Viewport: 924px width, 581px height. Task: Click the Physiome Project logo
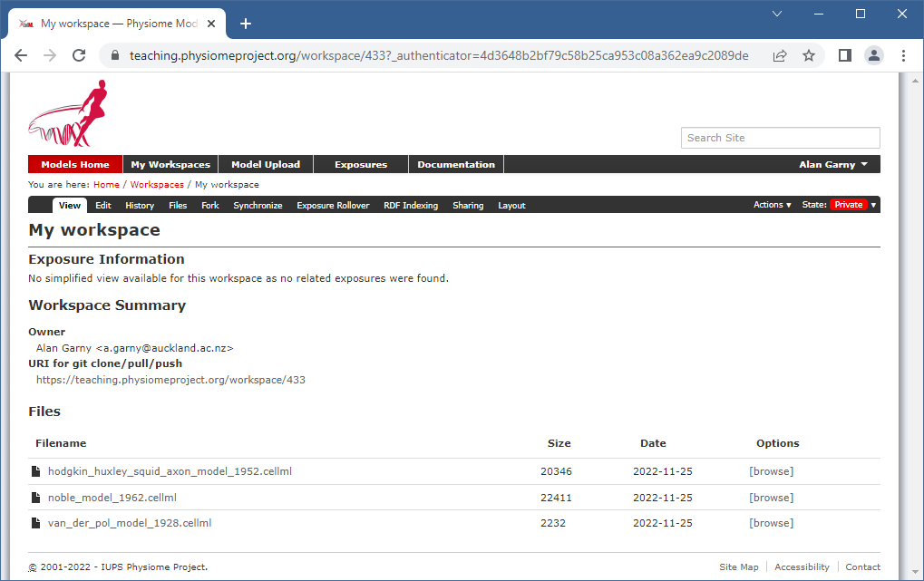66,113
